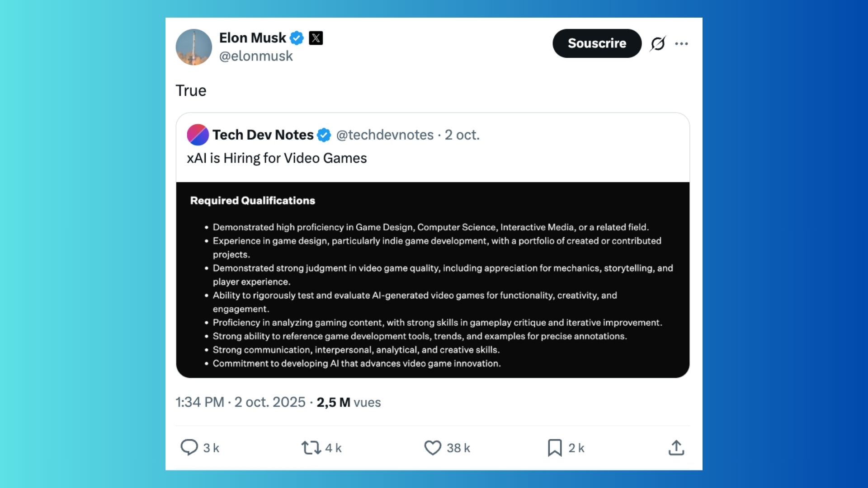The width and height of the screenshot is (868, 488).
Task: Click Elon Musk's blue verified badge
Action: click(x=297, y=38)
